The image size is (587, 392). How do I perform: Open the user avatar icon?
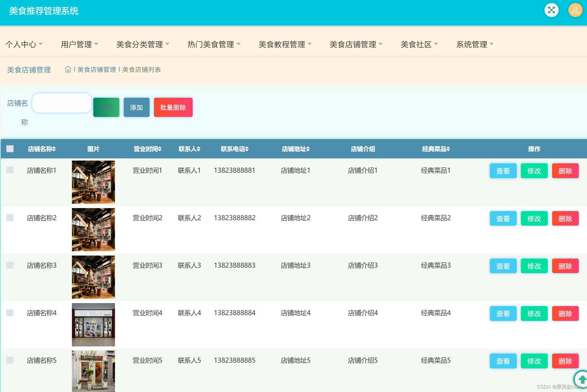575,10
